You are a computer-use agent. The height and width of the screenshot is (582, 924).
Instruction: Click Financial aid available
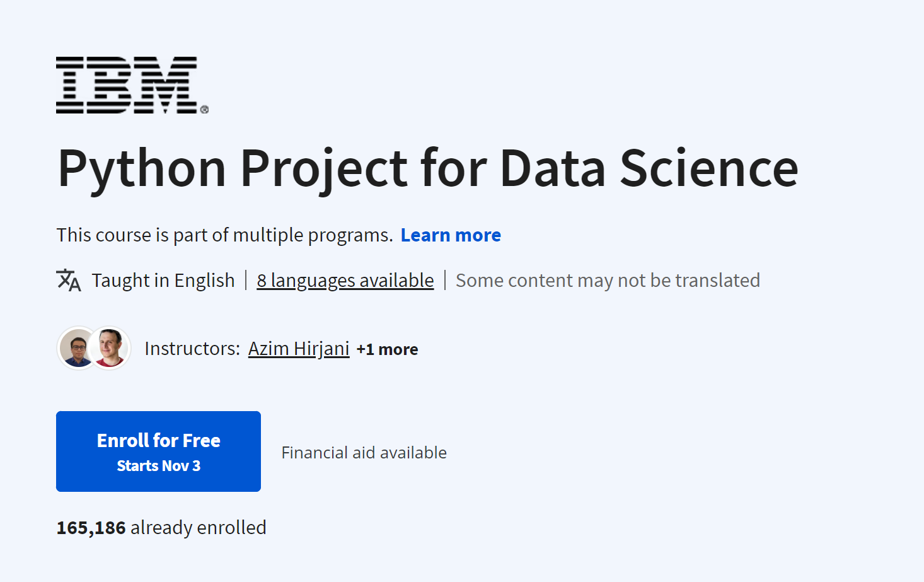(x=364, y=453)
